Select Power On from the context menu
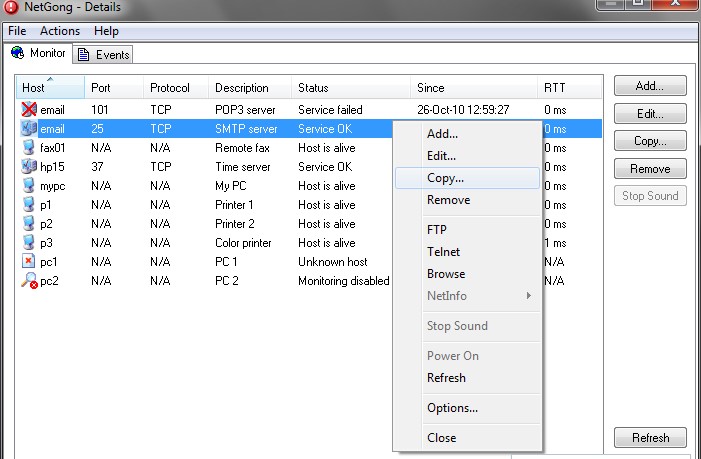701x459 pixels. coord(452,356)
